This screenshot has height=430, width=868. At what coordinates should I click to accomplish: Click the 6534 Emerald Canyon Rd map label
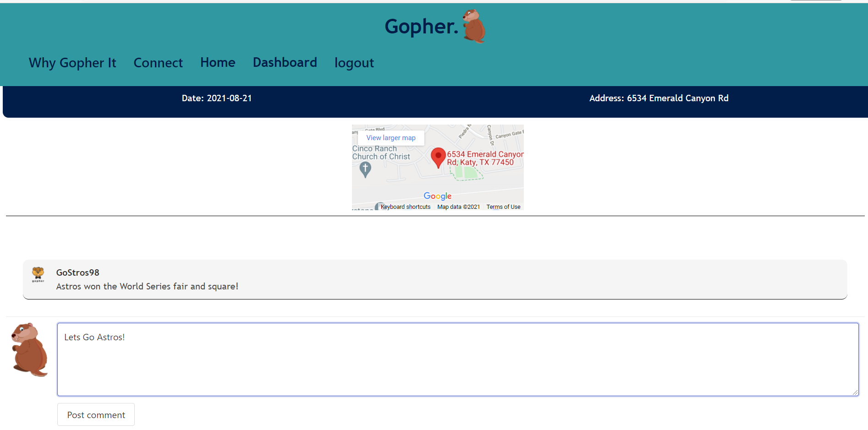click(x=485, y=158)
